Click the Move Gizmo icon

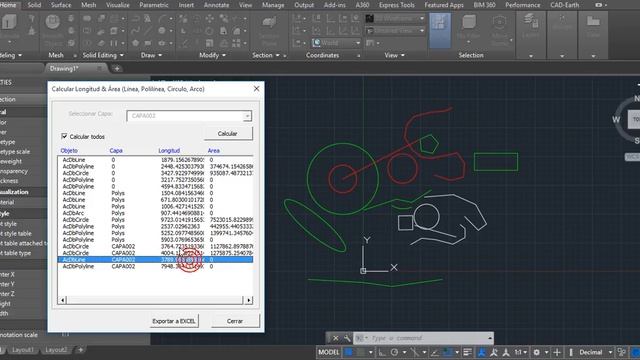click(x=499, y=23)
